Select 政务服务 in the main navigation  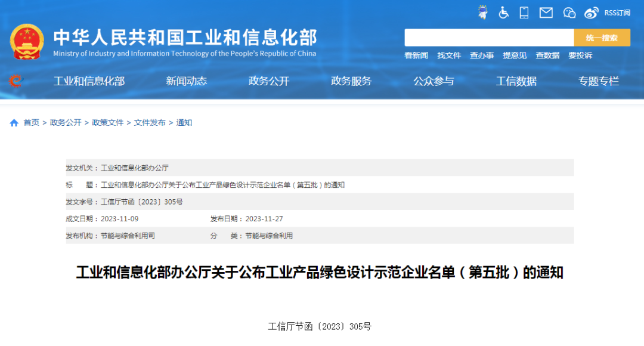(351, 82)
